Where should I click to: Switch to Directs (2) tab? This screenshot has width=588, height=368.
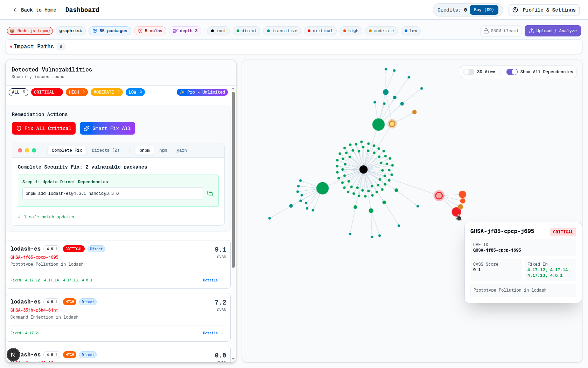click(105, 150)
